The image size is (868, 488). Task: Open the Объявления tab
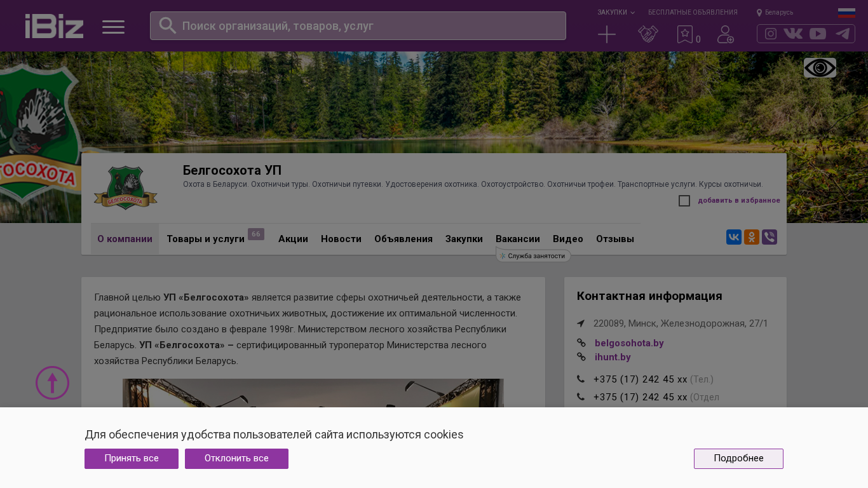(x=403, y=239)
